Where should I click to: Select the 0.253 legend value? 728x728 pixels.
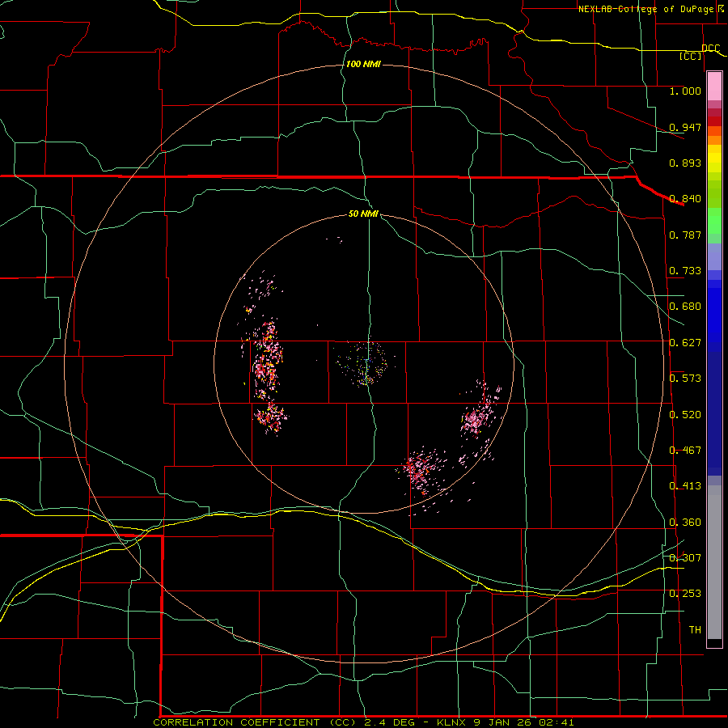pyautogui.click(x=685, y=594)
